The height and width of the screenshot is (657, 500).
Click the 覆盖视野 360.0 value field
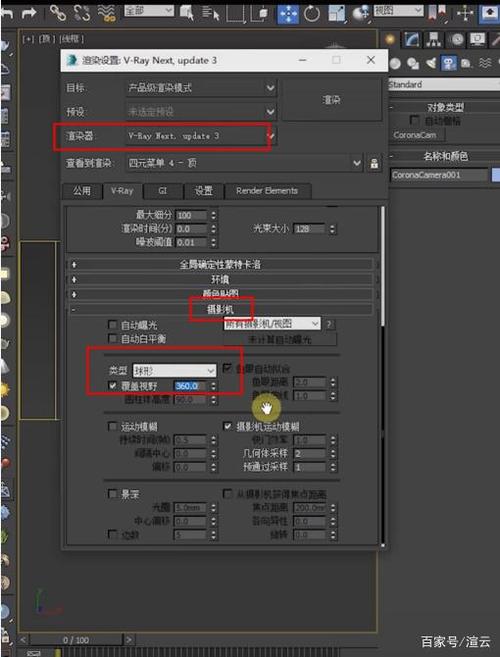coord(191,385)
